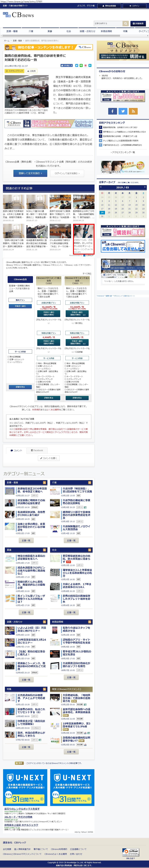Click 詳細を見る under CBnews会員 plan
This screenshot has width=149, height=868.
[x=20, y=387]
